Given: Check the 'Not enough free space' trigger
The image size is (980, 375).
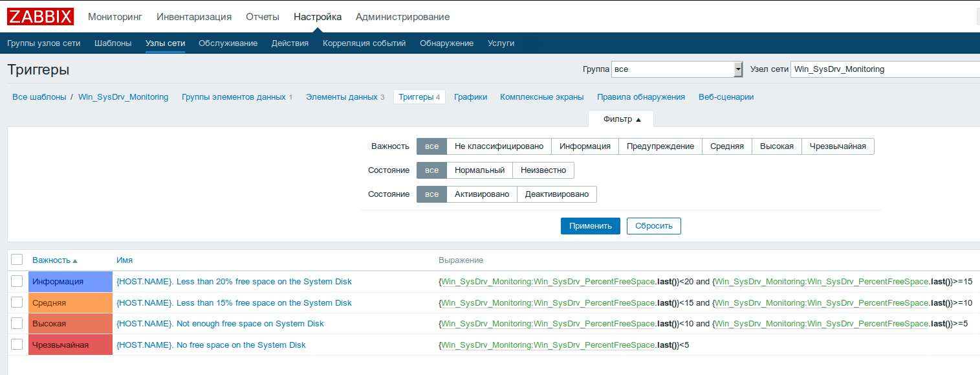Looking at the screenshot, I should (x=17, y=323).
